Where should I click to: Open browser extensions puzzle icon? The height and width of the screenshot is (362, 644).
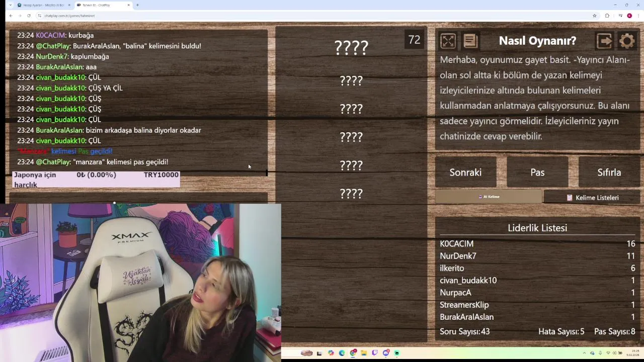607,16
